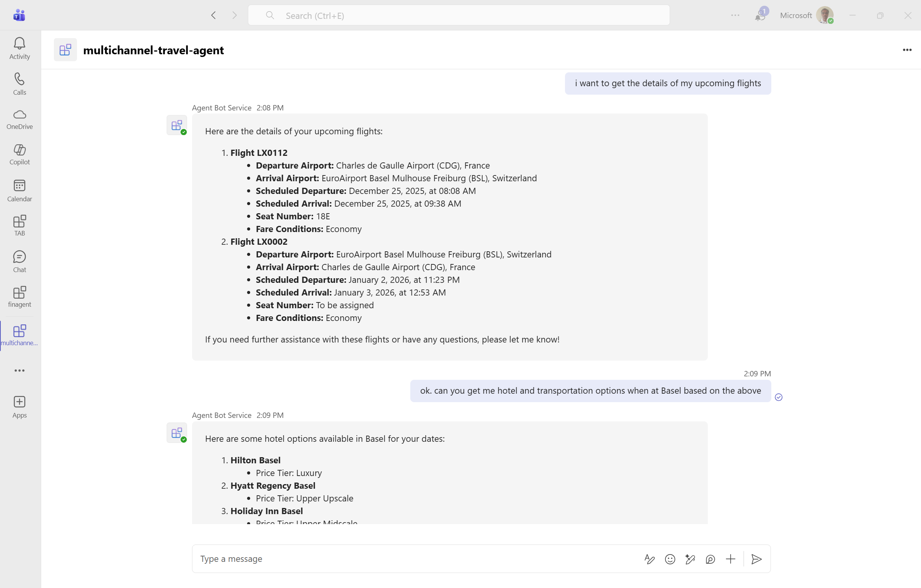This screenshot has width=921, height=588.
Task: Open notifications from the bell icon
Action: coord(760,15)
